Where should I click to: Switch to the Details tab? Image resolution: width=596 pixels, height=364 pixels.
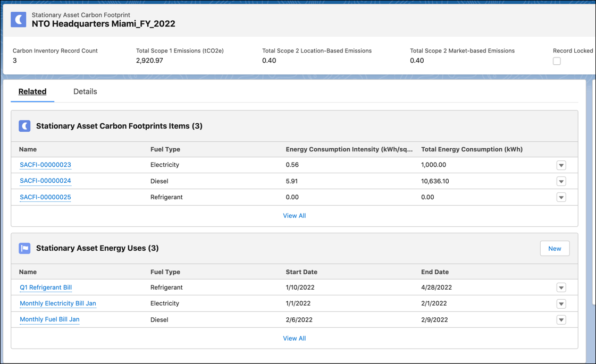(x=85, y=91)
